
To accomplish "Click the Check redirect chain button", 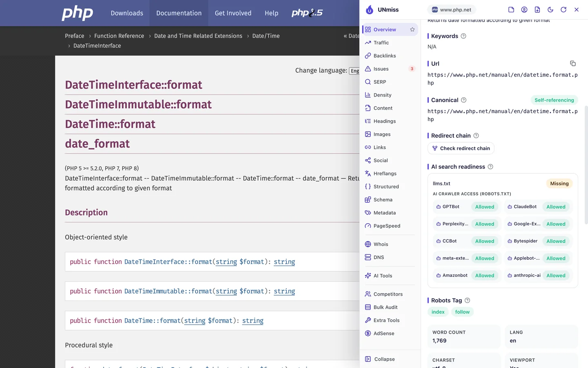I will coord(461,148).
